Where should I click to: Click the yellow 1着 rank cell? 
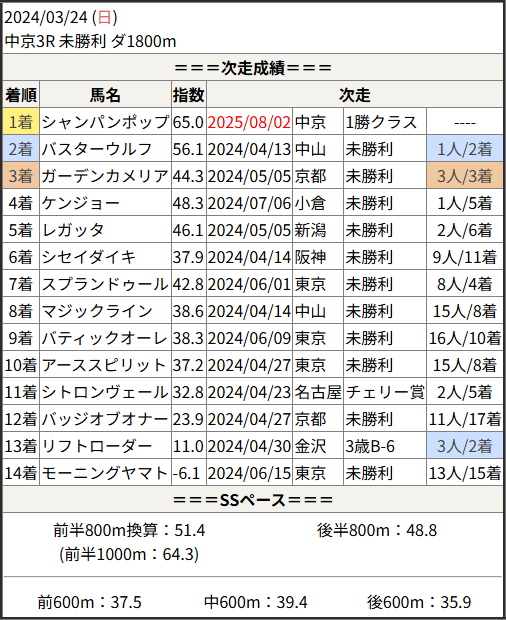(21, 122)
